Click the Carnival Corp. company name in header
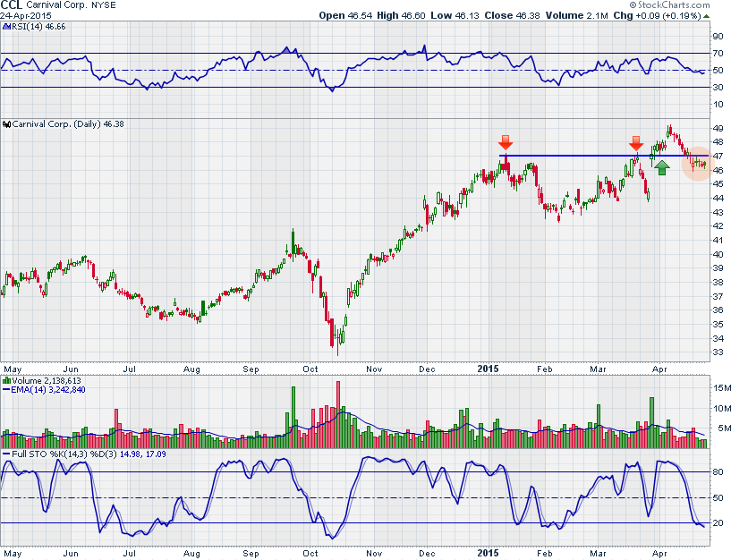This screenshot has height=560, width=731. coord(57,5)
